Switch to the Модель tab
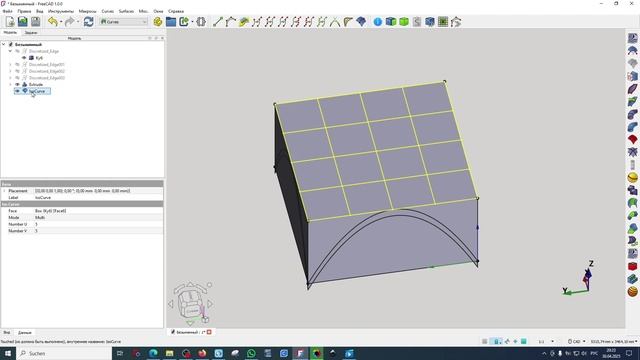Image resolution: width=640 pixels, height=360 pixels. [10, 32]
